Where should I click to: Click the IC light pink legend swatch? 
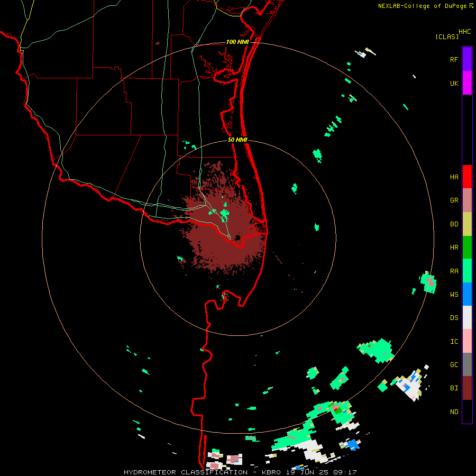click(x=467, y=341)
